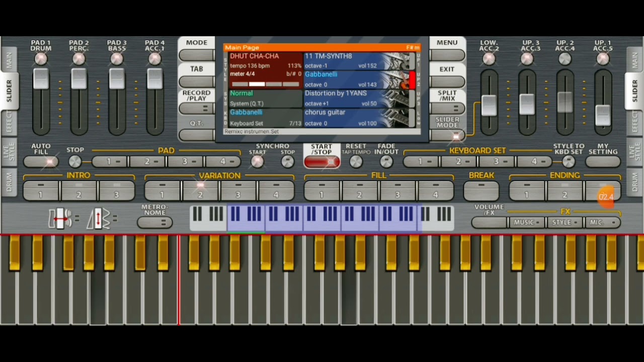Select KEYBOARD SET 2

(x=458, y=161)
